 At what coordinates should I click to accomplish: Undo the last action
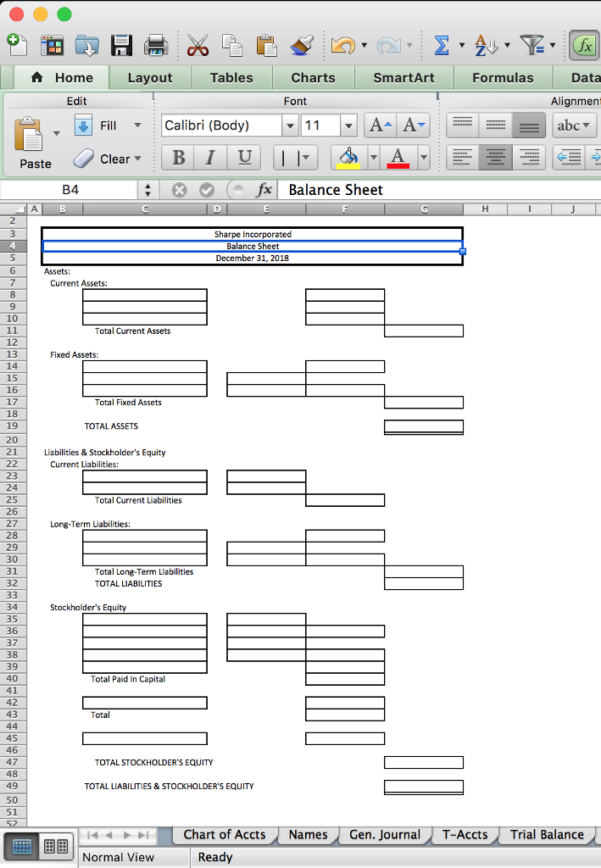click(343, 46)
